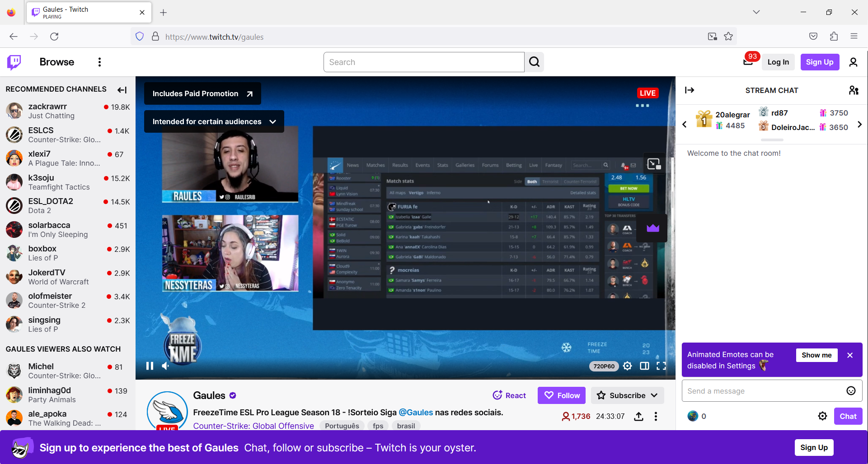Image resolution: width=868 pixels, height=464 pixels.
Task: Enable theater mode on the player
Action: (644, 366)
